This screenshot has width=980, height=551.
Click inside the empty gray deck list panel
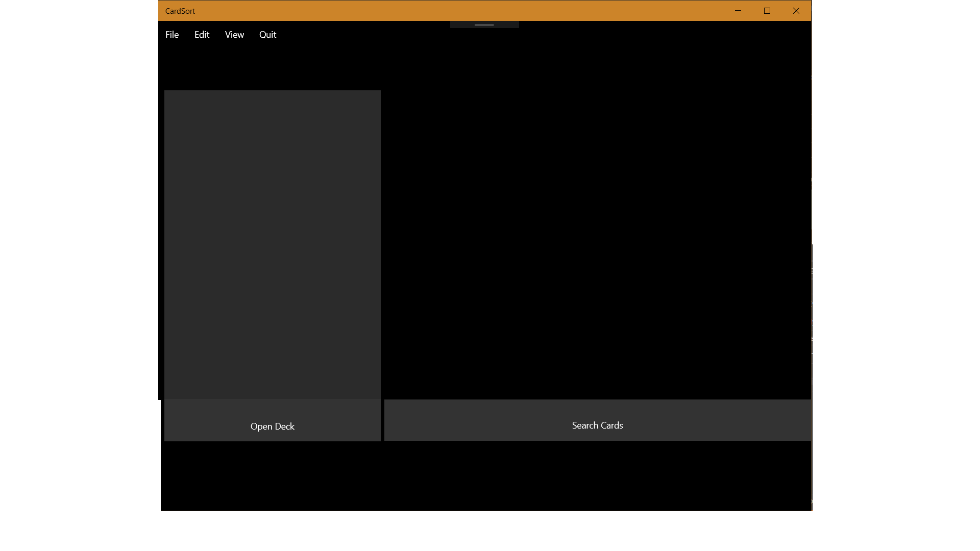pyautogui.click(x=272, y=245)
